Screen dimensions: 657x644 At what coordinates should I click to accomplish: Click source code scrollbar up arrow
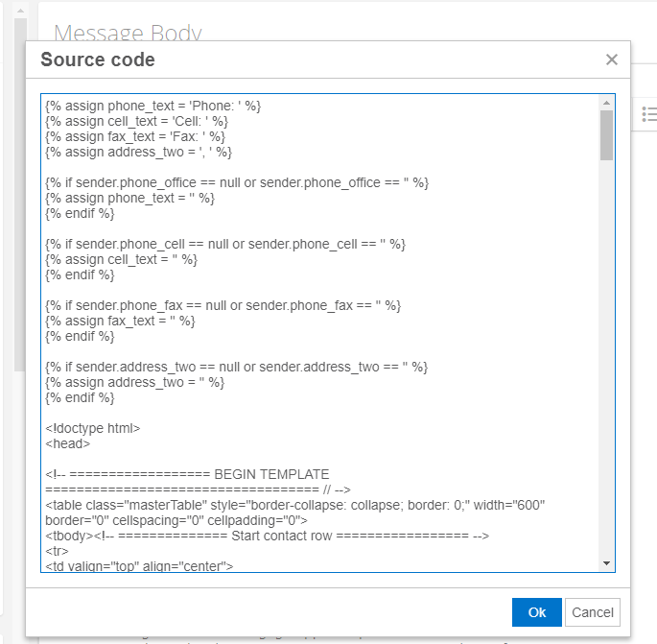pos(606,103)
